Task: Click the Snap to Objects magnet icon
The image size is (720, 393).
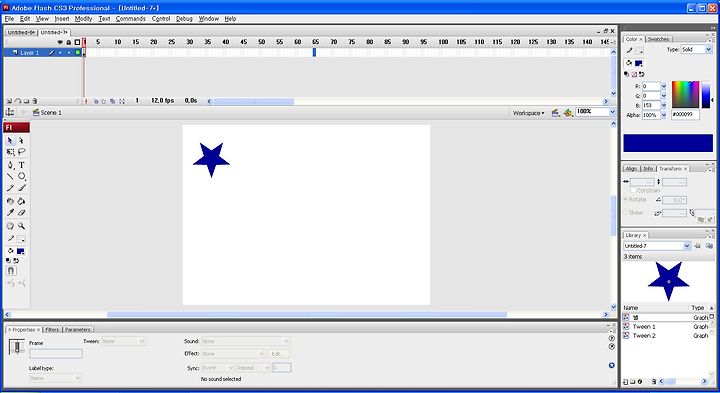Action: pyautogui.click(x=11, y=271)
